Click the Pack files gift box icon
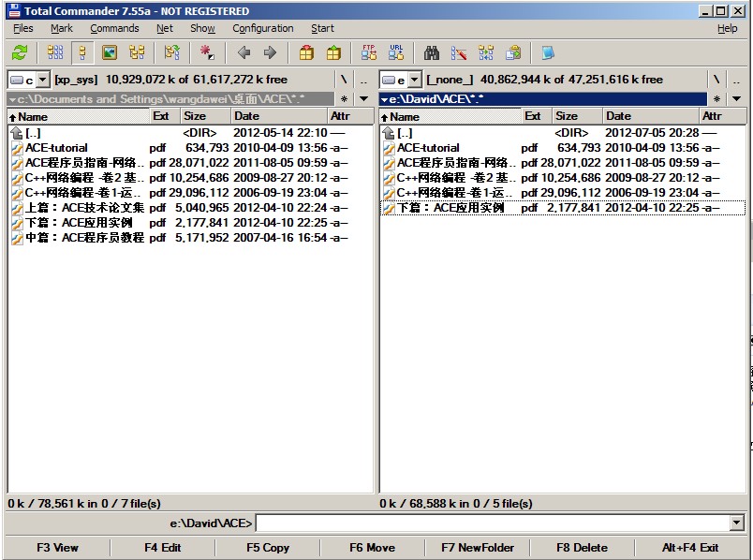 coord(306,53)
